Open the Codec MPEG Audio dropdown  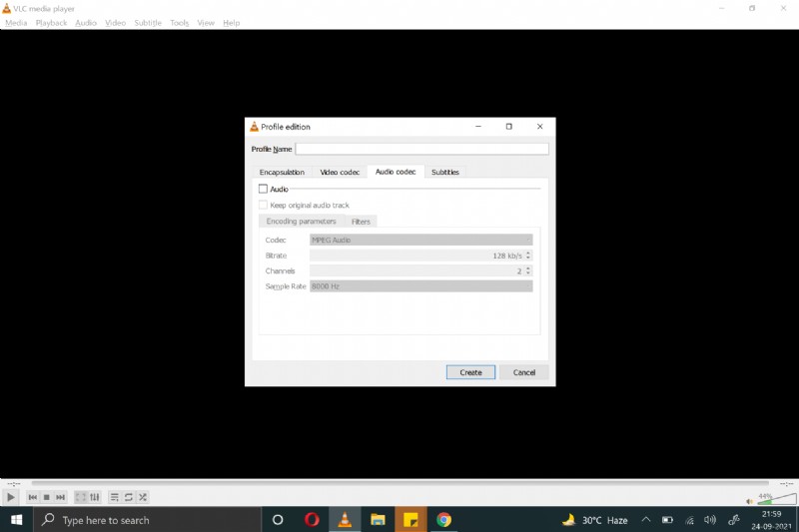(x=420, y=240)
